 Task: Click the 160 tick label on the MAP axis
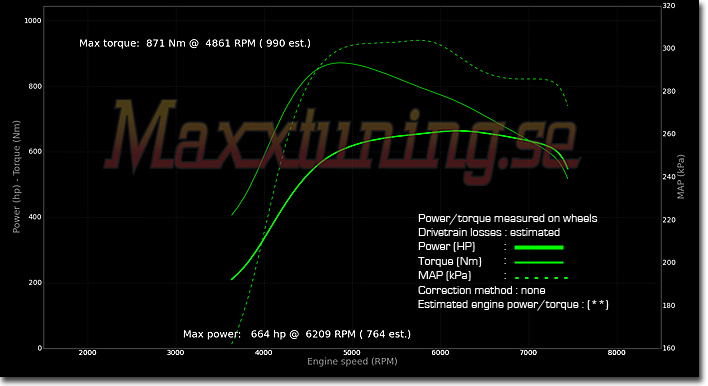669,348
